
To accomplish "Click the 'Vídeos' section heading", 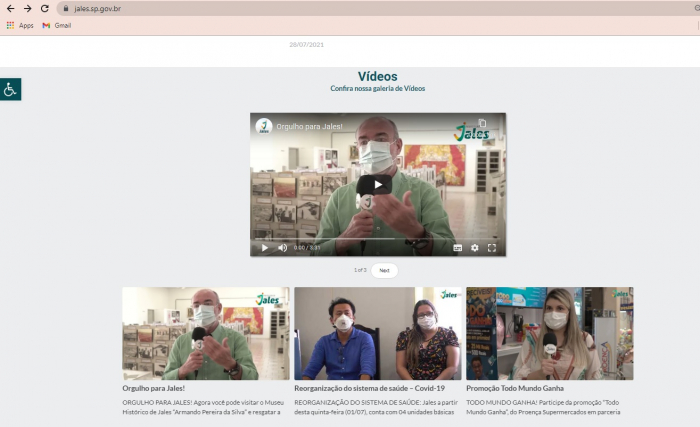I will 378,76.
